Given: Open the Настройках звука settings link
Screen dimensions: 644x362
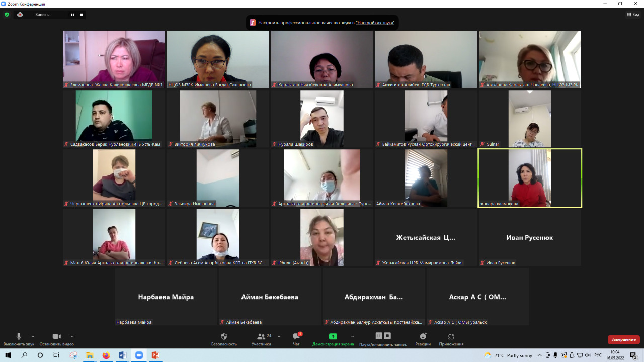Looking at the screenshot, I should coord(375,23).
